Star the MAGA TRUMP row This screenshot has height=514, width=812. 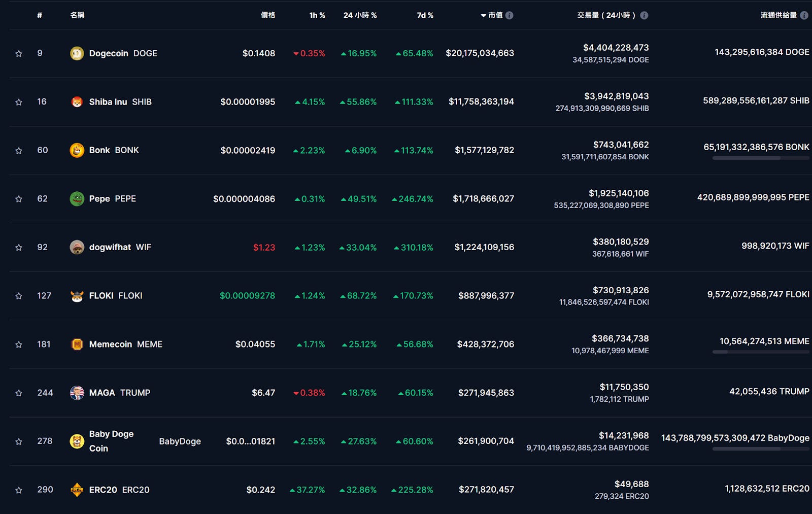[x=19, y=393]
